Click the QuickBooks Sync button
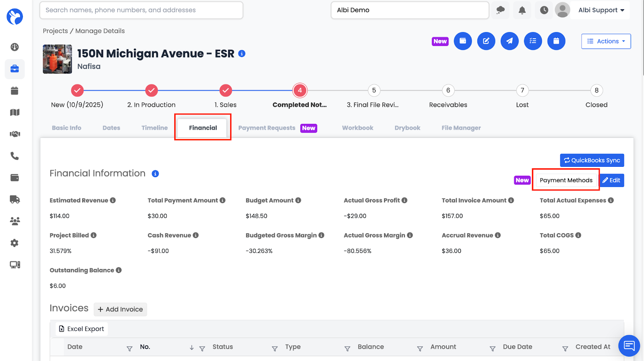This screenshot has height=361, width=644. point(592,160)
